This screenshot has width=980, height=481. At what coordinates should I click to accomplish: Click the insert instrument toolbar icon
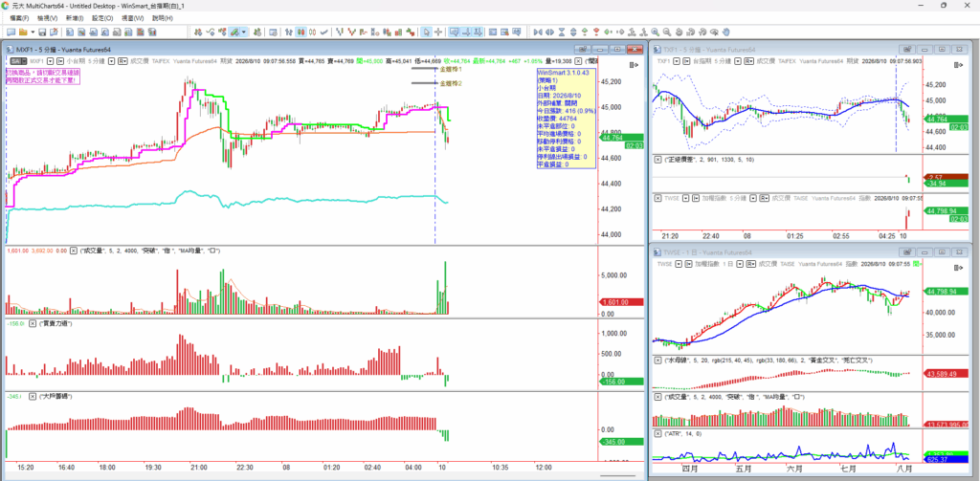click(x=197, y=32)
